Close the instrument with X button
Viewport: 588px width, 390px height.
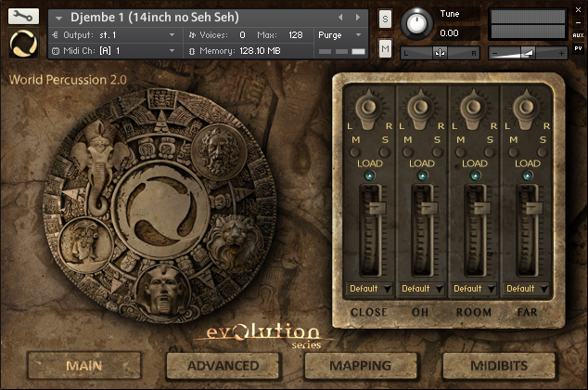coord(578,10)
